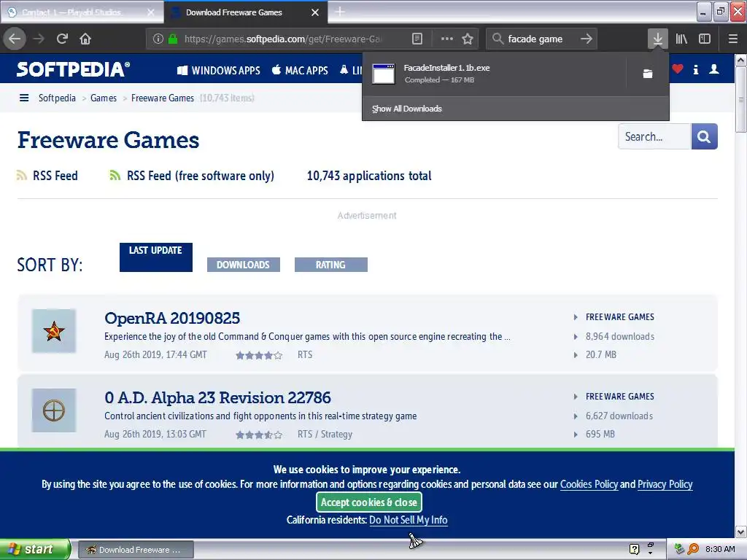The width and height of the screenshot is (747, 560).
Task: Click the orange RSS Feed icon
Action: coord(21,175)
